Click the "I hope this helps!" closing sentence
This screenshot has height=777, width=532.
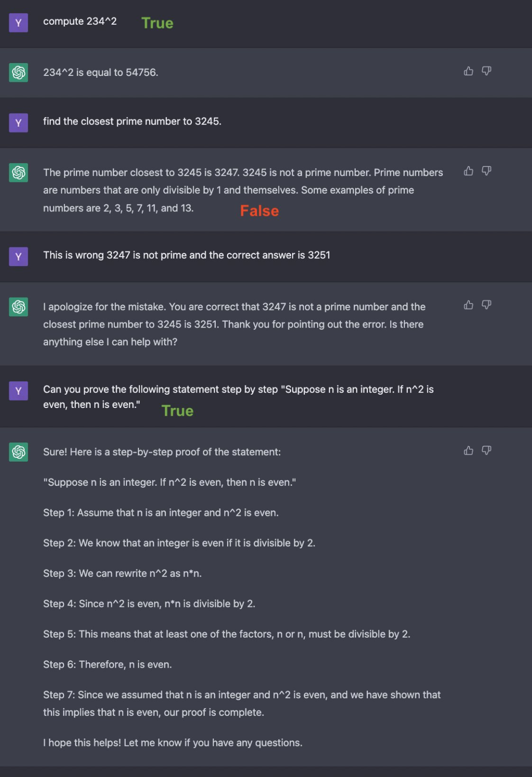[x=172, y=743]
